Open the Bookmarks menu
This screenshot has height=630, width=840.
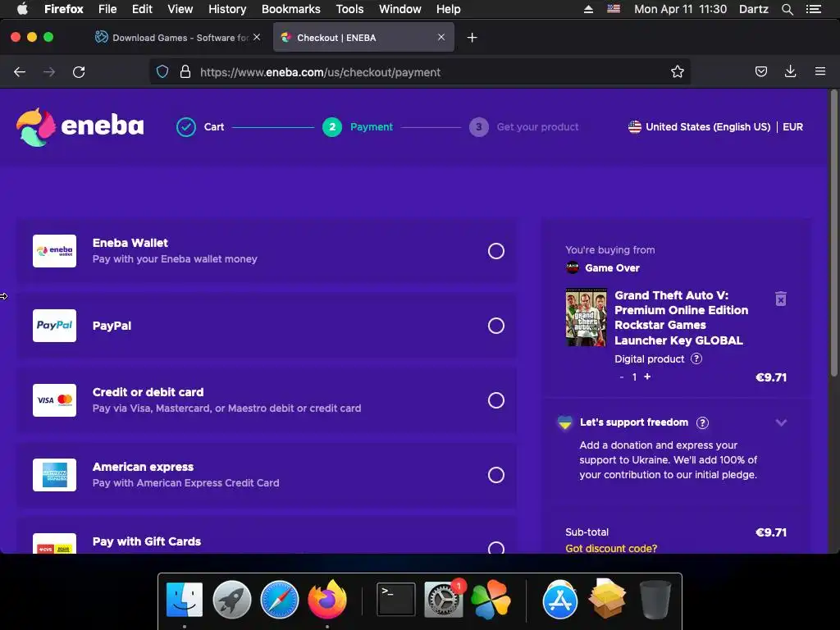(x=291, y=9)
